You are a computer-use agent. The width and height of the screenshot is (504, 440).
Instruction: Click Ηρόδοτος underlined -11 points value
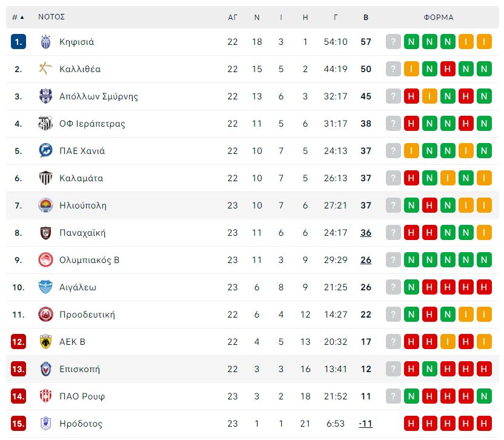tap(366, 424)
